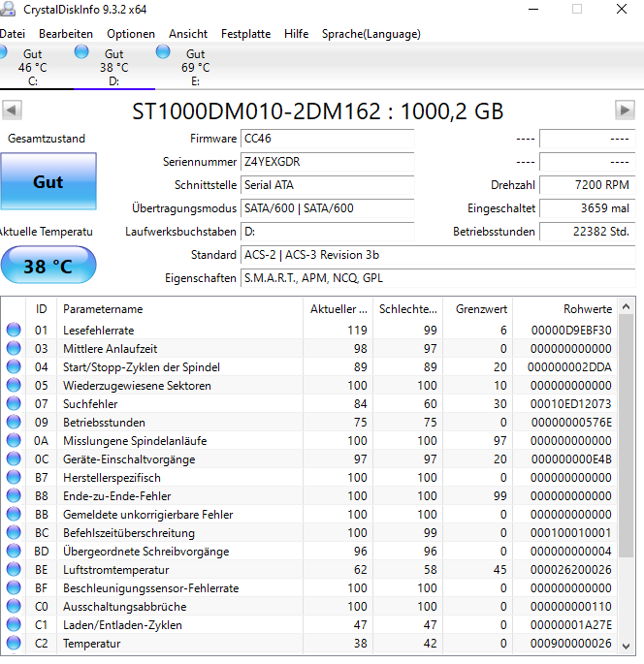Click the Grenzwert column header

[478, 309]
